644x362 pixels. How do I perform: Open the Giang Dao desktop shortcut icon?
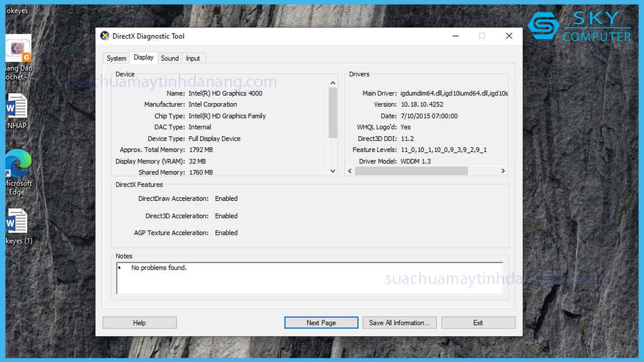click(18, 49)
